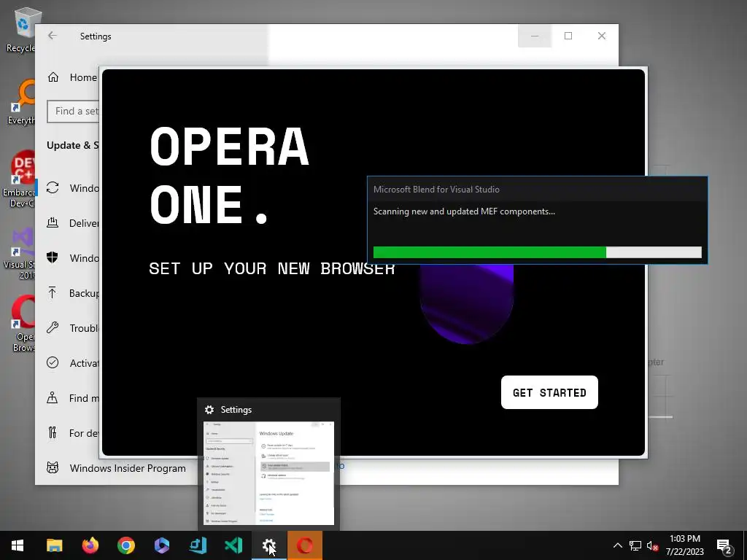Image resolution: width=747 pixels, height=560 pixels.
Task: Show hidden system tray icons
Action: (x=617, y=545)
